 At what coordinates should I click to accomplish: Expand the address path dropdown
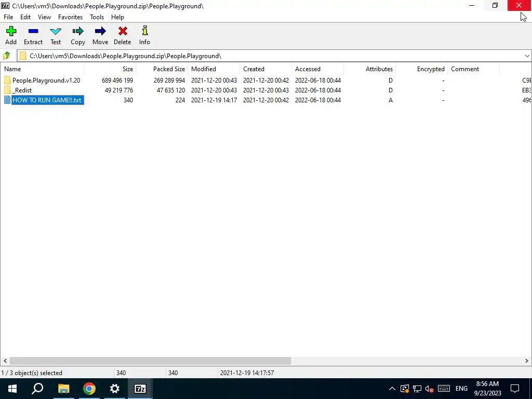click(527, 56)
